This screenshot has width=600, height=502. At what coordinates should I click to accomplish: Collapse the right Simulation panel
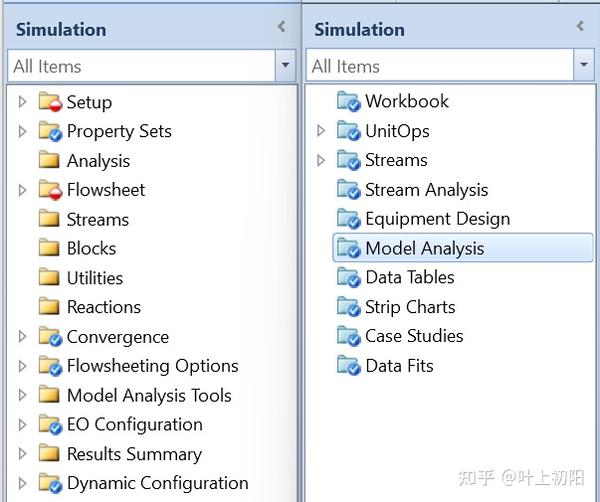(579, 28)
